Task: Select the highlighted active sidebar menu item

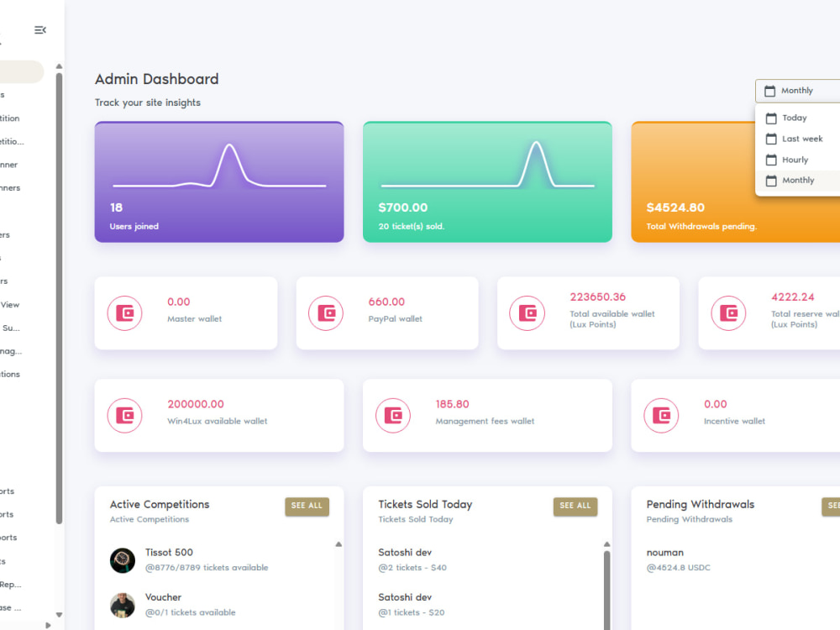Action: pos(22,71)
